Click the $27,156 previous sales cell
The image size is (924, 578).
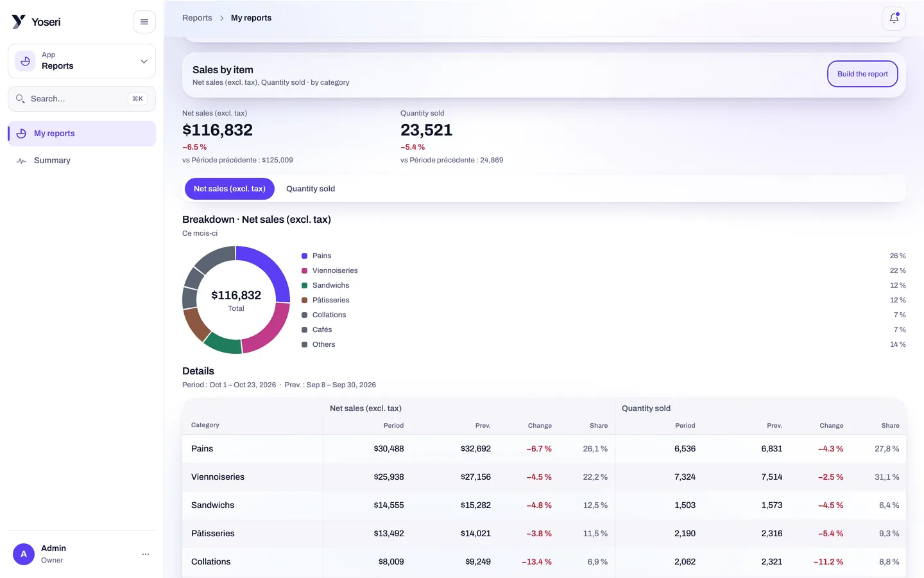point(475,477)
